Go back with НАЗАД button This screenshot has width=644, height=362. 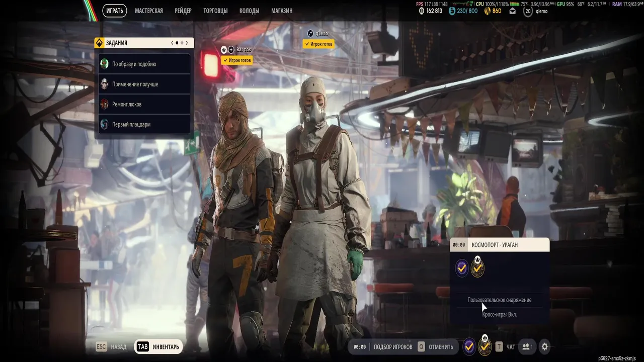119,347
